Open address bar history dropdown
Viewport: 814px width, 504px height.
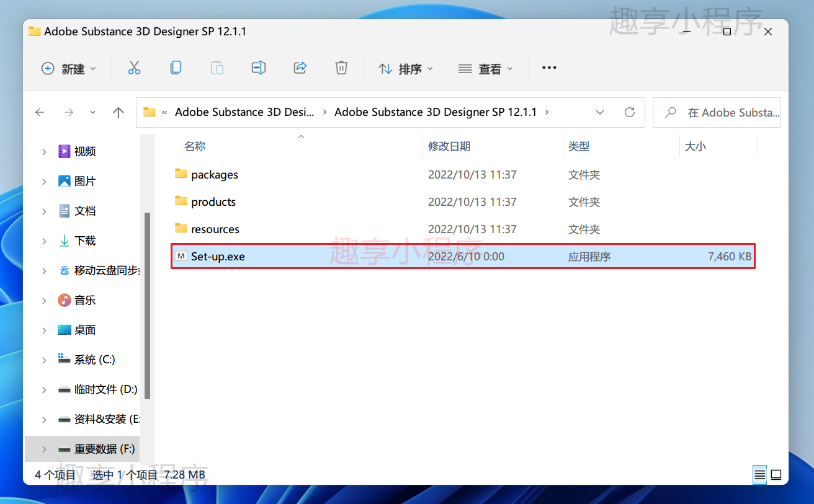point(600,112)
